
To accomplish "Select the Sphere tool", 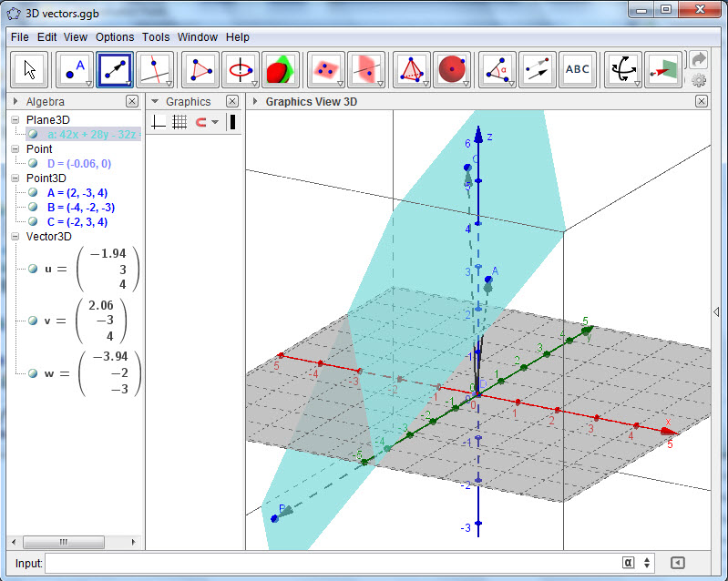I will click(x=452, y=70).
